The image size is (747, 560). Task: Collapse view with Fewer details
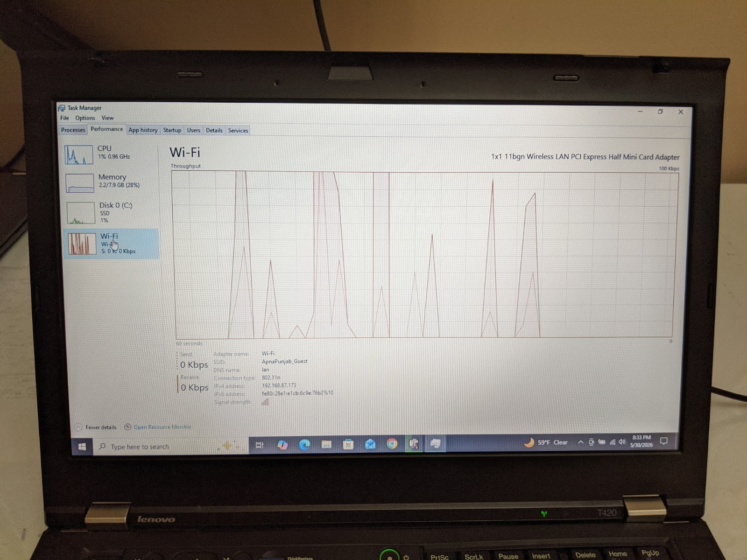[x=96, y=427]
